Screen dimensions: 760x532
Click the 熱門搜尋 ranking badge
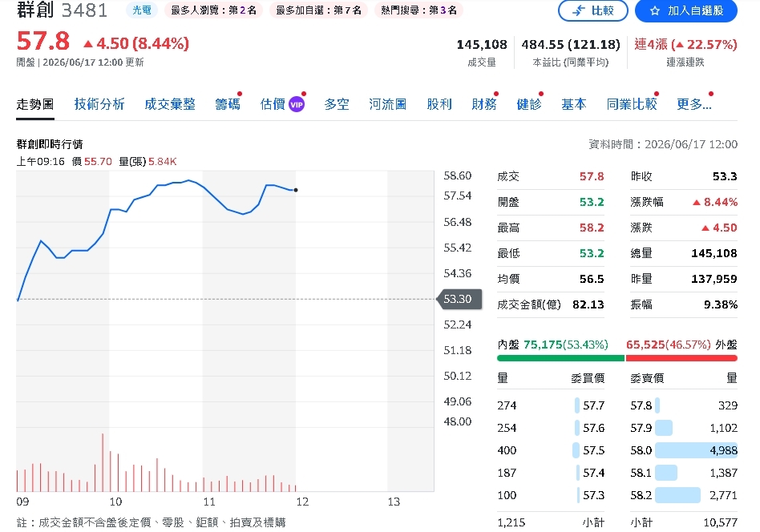[418, 10]
